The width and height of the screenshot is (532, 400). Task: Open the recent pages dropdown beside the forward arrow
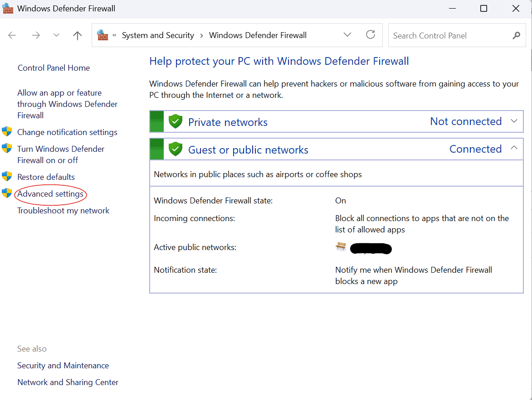(56, 35)
